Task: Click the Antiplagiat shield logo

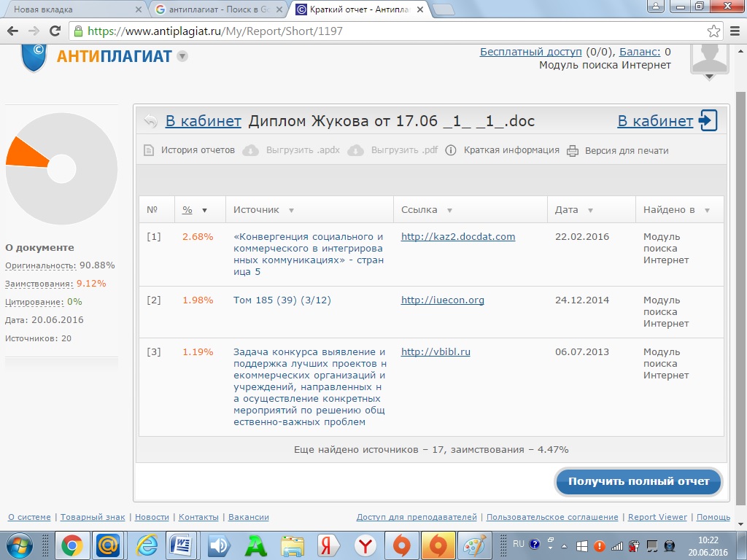Action: tap(34, 57)
